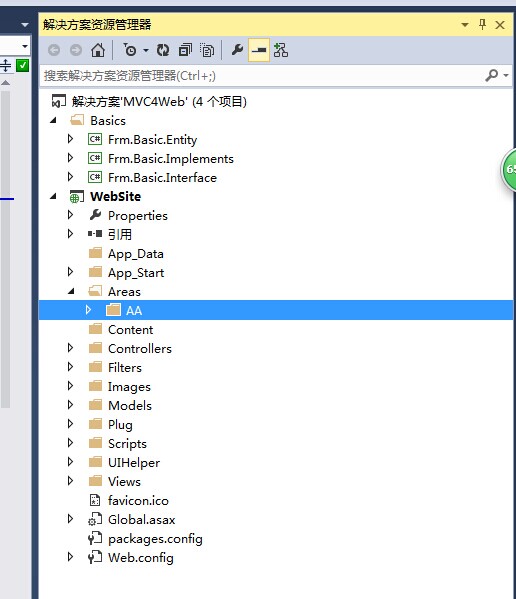The width and height of the screenshot is (516, 599).
Task: Click the green checkbox icon at left edge
Action: tap(23, 66)
